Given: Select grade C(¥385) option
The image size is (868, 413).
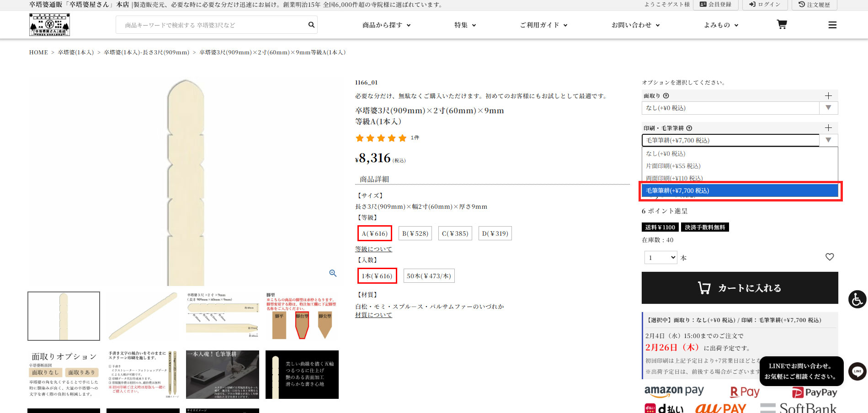Looking at the screenshot, I should (x=455, y=233).
